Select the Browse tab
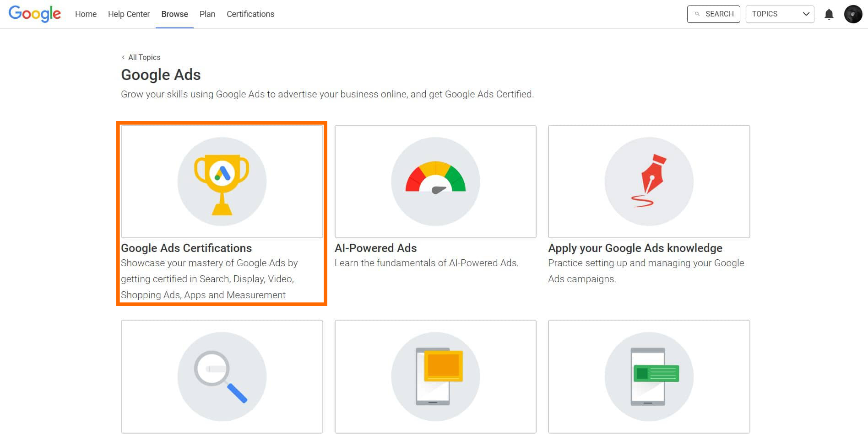868x434 pixels. pos(174,14)
